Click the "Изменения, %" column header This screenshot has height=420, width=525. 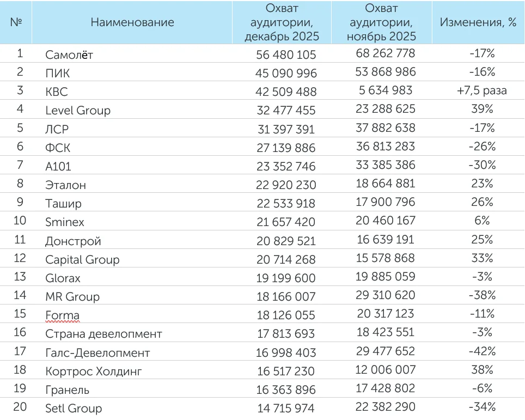[x=478, y=22]
